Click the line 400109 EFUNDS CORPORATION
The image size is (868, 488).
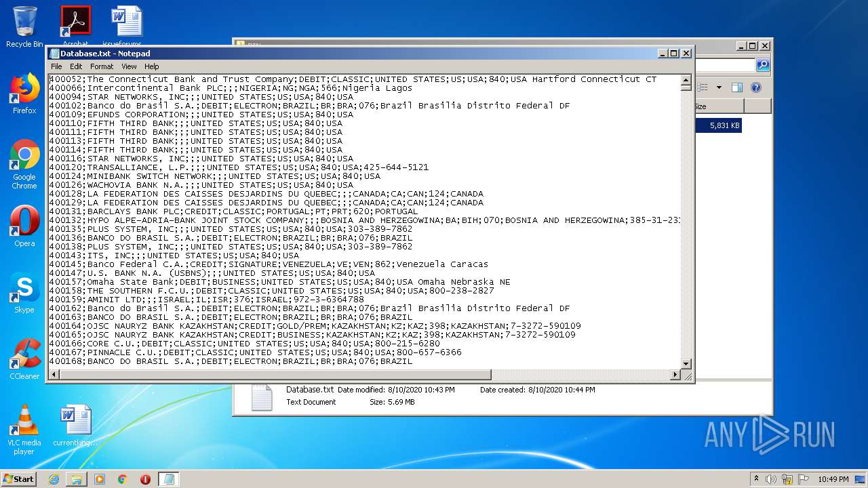pos(201,115)
